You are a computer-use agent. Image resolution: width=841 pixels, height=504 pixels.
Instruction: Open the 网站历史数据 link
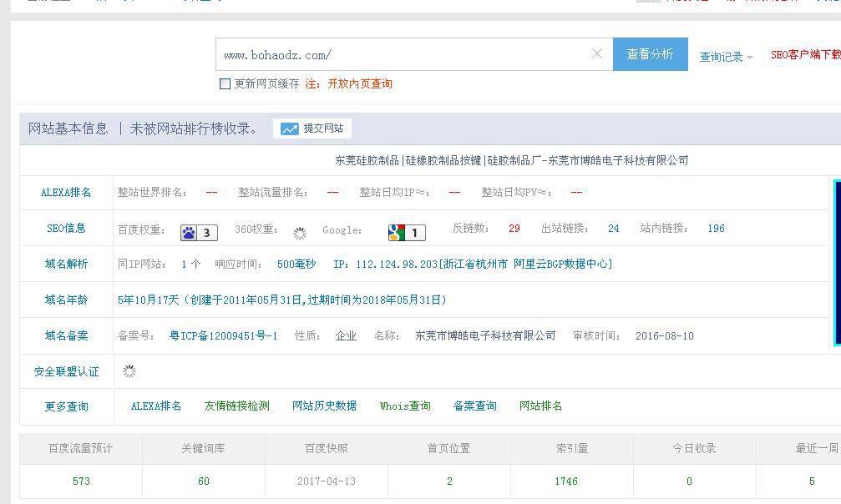[324, 406]
